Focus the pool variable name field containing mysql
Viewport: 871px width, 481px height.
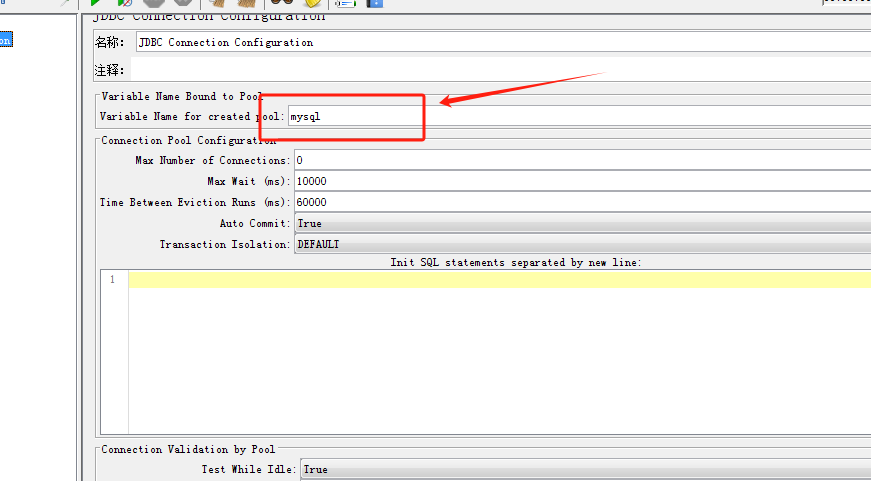pyautogui.click(x=579, y=117)
